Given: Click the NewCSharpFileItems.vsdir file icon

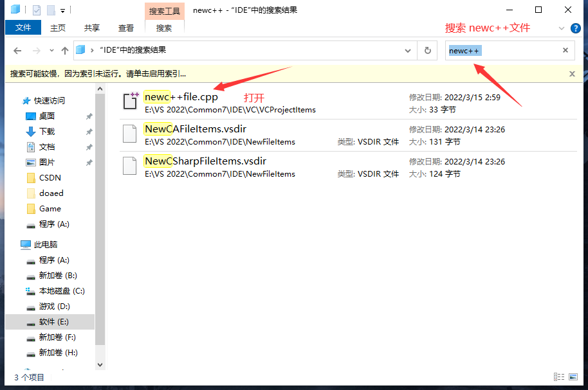Looking at the screenshot, I should 130,166.
